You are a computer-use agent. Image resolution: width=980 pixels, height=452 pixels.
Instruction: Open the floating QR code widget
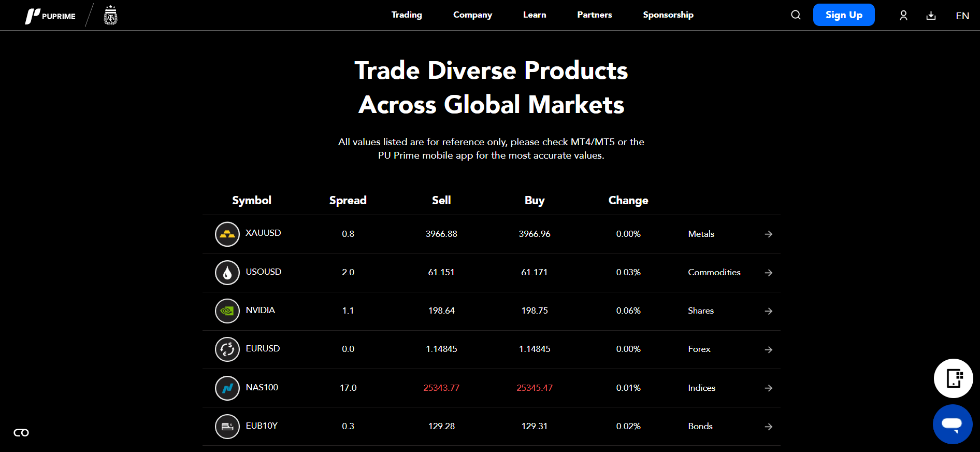pos(953,378)
